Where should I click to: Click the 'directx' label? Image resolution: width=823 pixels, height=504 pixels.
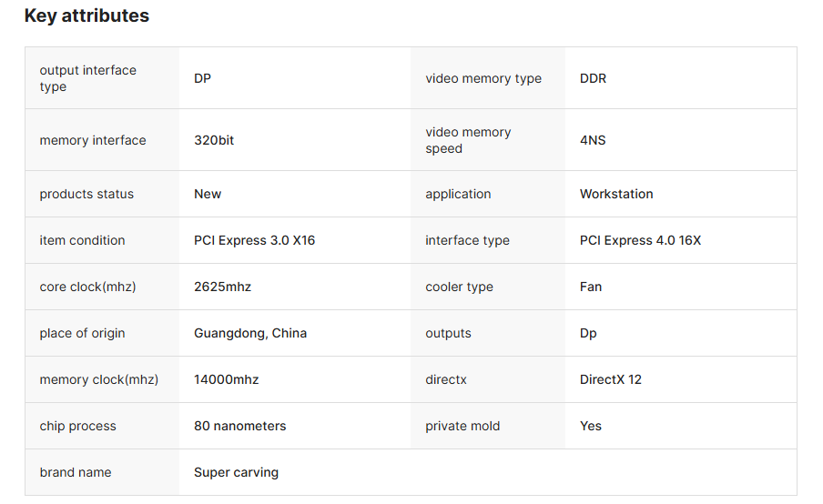(446, 379)
